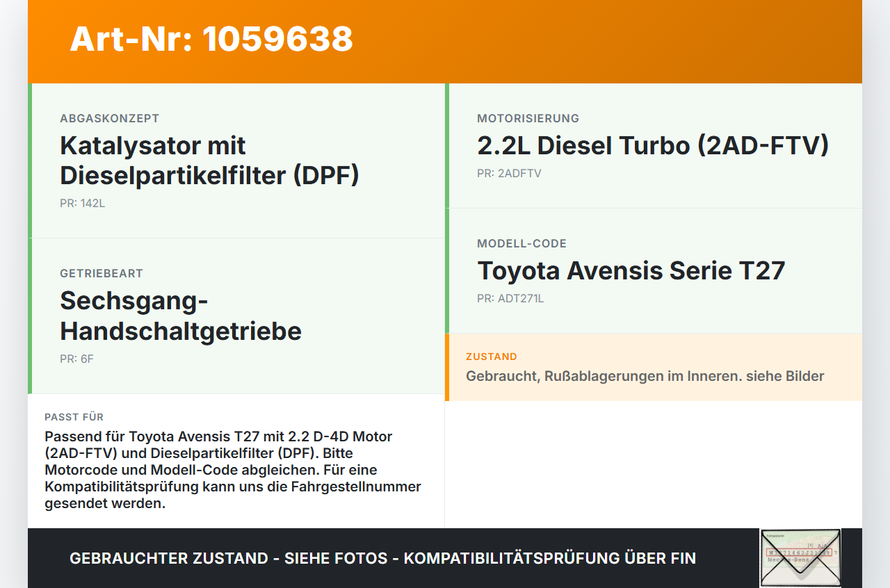
Task: Click the 'ABGASKONZEPT' label
Action: tap(110, 119)
